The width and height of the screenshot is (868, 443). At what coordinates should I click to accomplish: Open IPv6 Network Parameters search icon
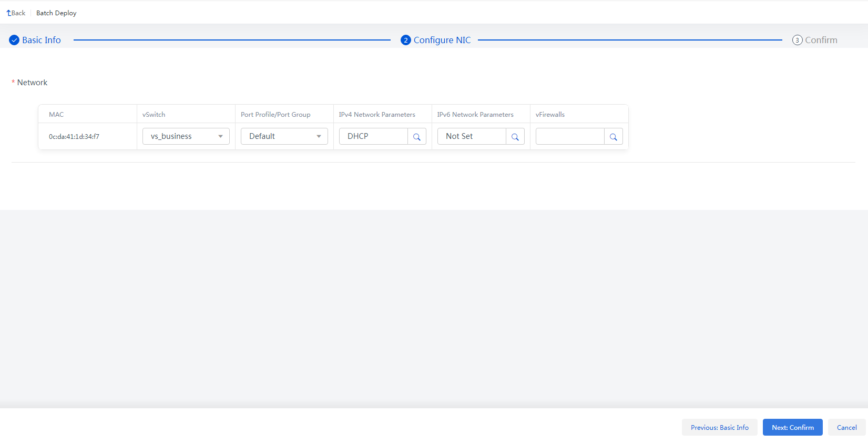[x=515, y=137]
